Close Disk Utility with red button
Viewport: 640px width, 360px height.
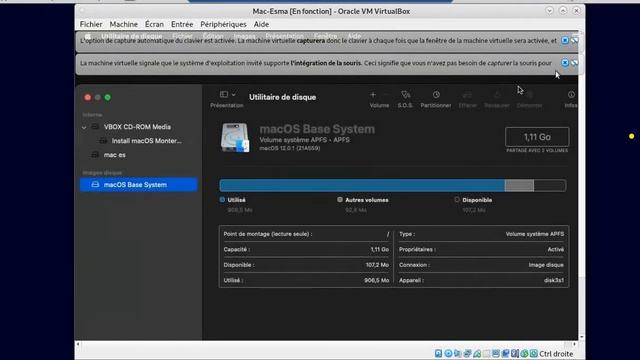click(87, 97)
